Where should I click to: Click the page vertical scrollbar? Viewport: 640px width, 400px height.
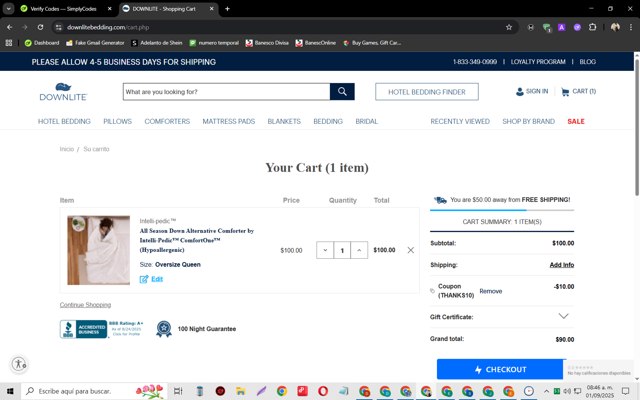636,127
